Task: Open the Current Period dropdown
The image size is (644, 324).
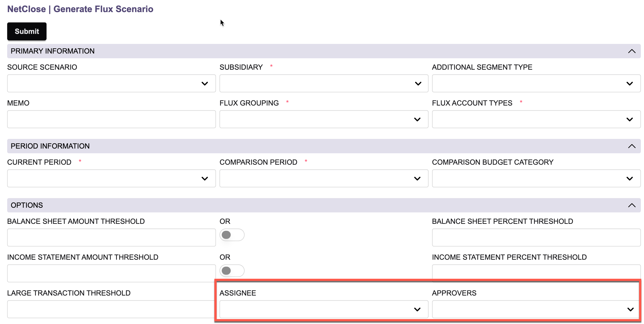Action: (111, 178)
